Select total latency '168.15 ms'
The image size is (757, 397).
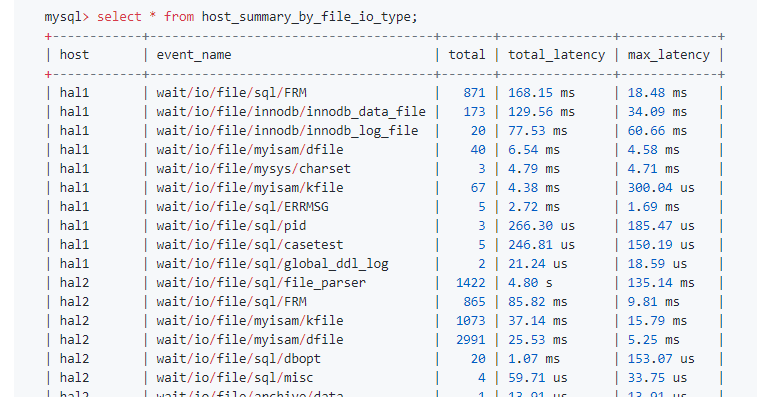541,93
